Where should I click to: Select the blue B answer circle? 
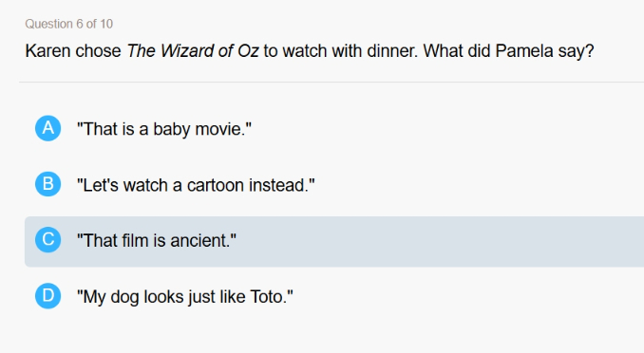click(x=48, y=184)
